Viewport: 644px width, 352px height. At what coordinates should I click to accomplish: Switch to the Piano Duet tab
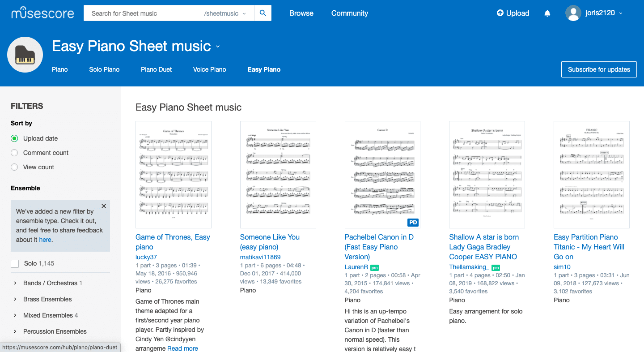click(156, 69)
